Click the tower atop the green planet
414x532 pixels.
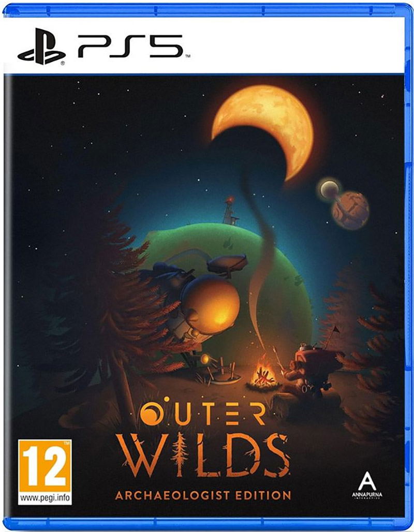(230, 211)
